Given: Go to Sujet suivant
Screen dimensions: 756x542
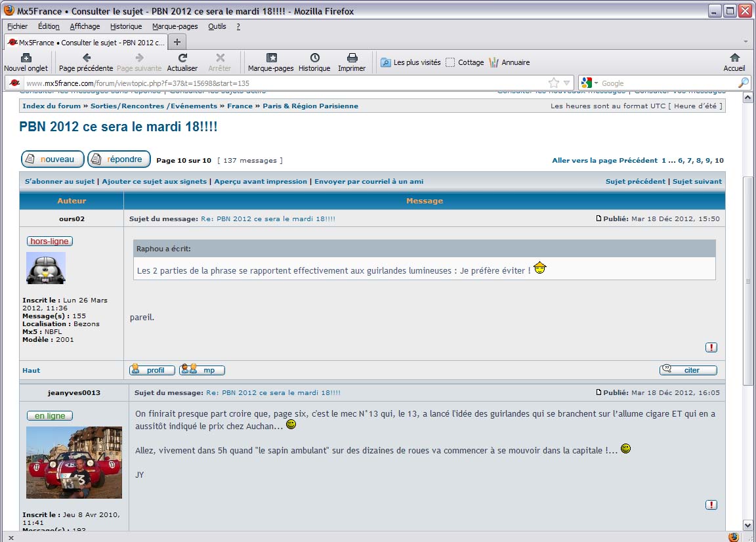Looking at the screenshot, I should click(697, 181).
